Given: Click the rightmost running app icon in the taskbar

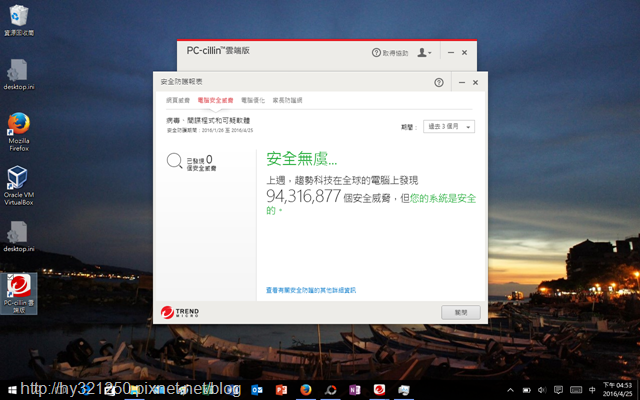Looking at the screenshot, I should (404, 390).
